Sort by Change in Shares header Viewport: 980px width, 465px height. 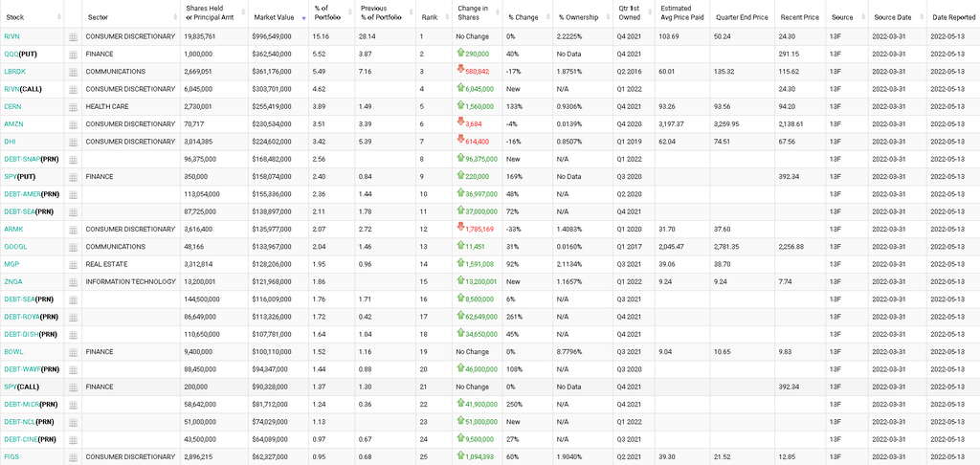(x=476, y=13)
